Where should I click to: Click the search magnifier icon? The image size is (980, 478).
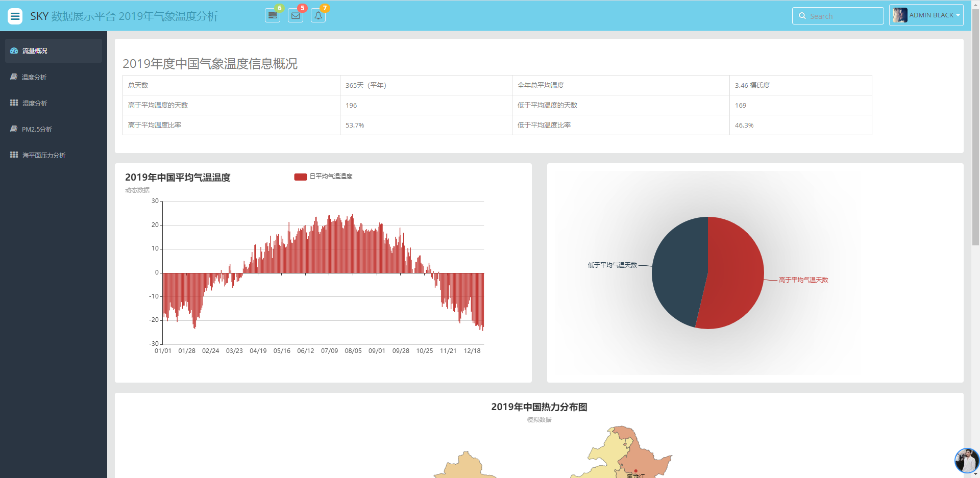click(x=802, y=16)
